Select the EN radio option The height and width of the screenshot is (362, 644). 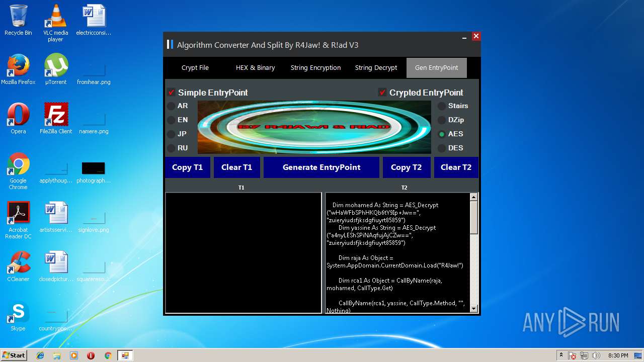171,120
